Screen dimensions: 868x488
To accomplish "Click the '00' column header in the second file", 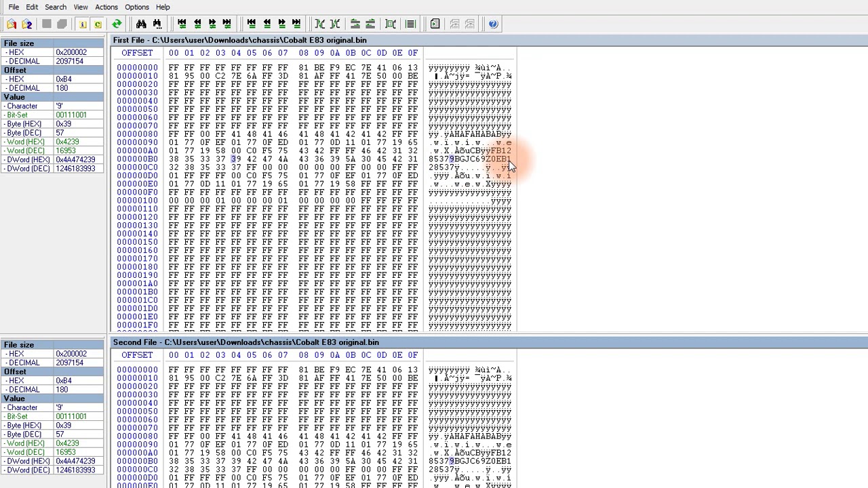I will (x=174, y=355).
